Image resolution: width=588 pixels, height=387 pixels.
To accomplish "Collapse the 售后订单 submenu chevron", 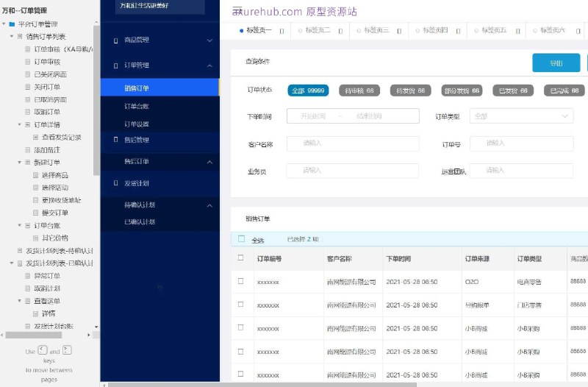I will pyautogui.click(x=209, y=162).
